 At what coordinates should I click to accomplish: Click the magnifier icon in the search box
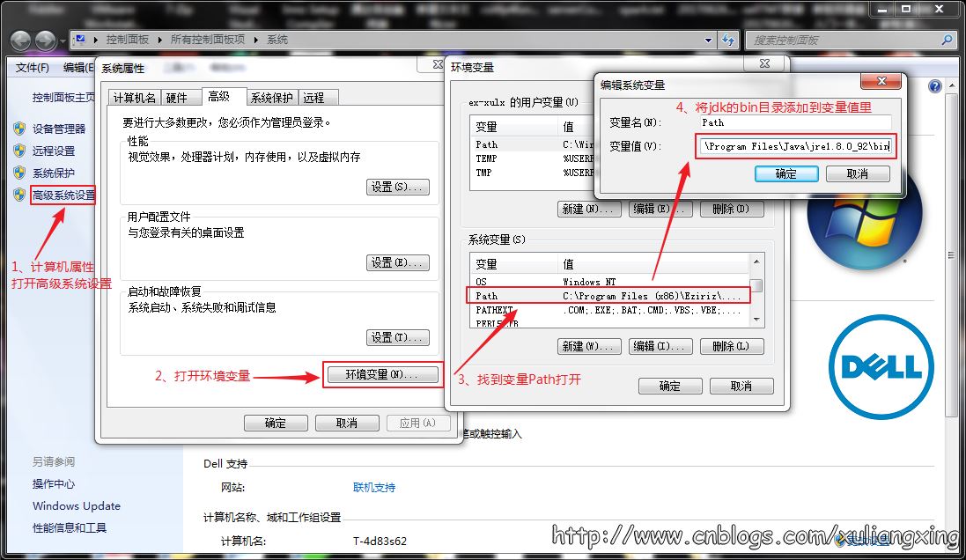[x=947, y=41]
